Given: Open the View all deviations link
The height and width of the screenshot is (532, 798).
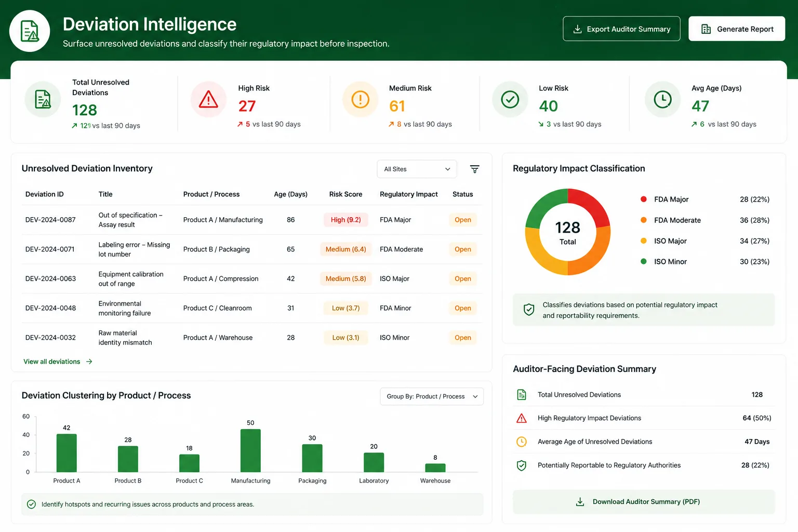Looking at the screenshot, I should pyautogui.click(x=58, y=362).
